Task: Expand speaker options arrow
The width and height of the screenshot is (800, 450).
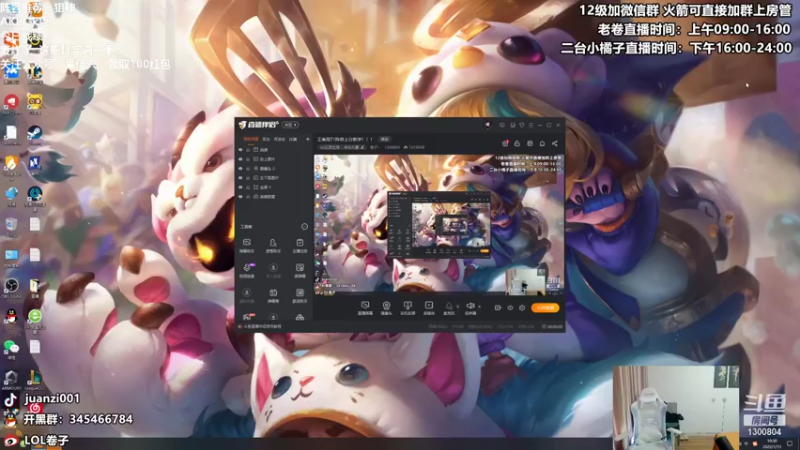Action: point(479,307)
